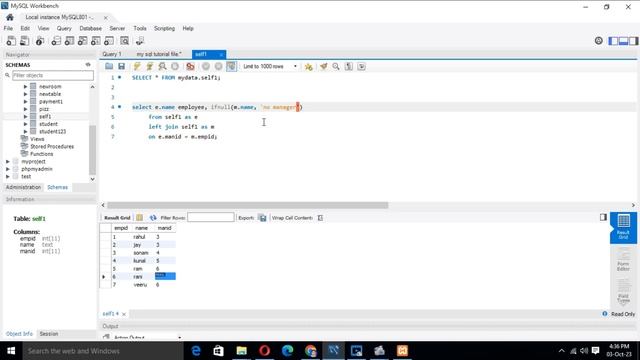Open File Explorer from taskbar
The width and height of the screenshot is (640, 360).
pyautogui.click(x=242, y=351)
